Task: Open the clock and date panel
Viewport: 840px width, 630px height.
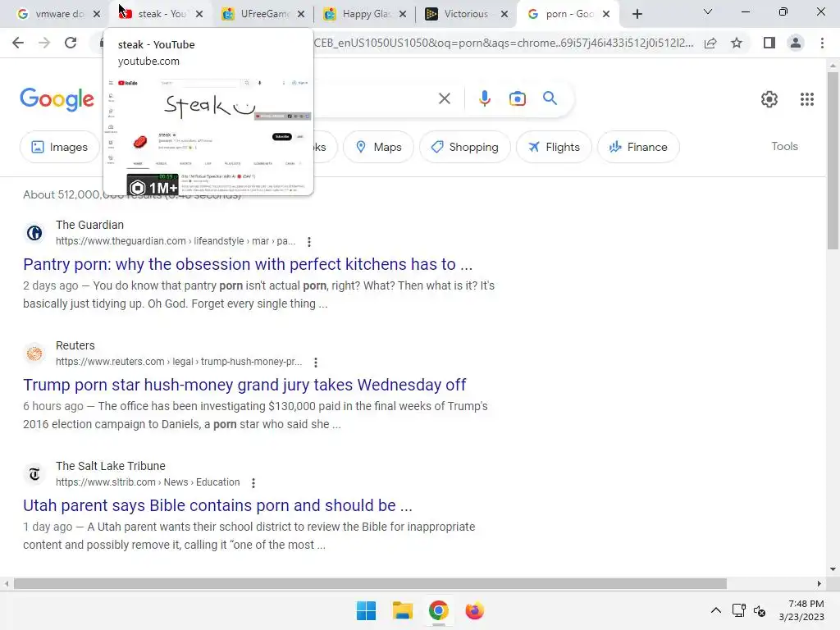Action: (x=801, y=610)
